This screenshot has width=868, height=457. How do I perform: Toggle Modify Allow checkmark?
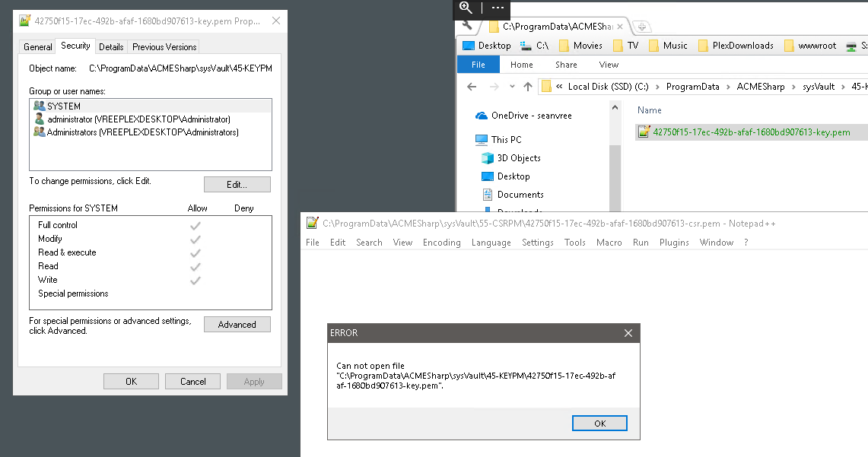196,240
